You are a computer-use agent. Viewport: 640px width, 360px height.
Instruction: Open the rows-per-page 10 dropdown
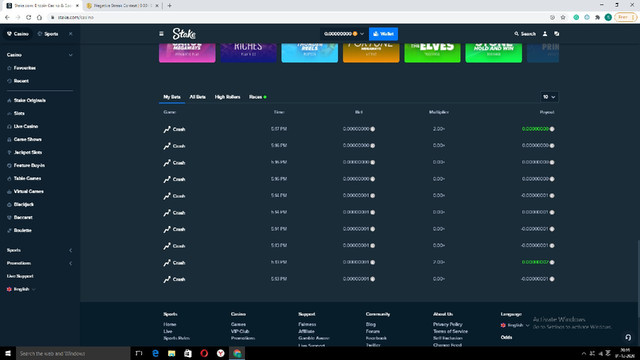(549, 97)
